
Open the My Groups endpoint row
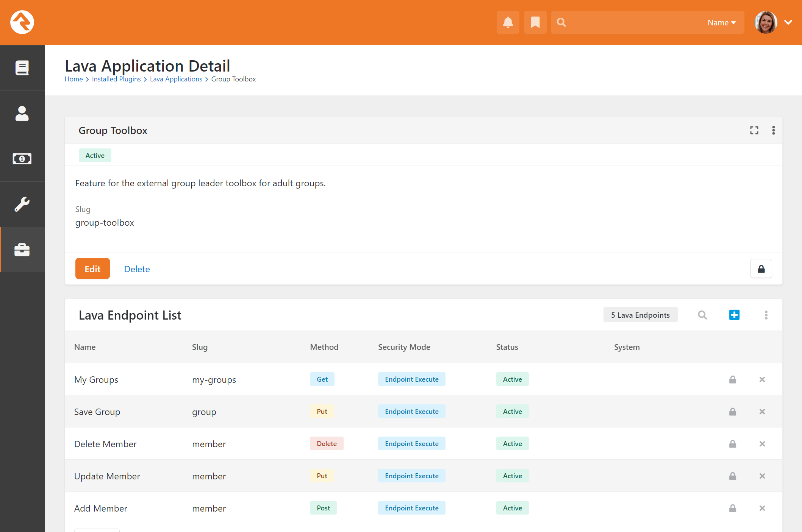click(424, 379)
